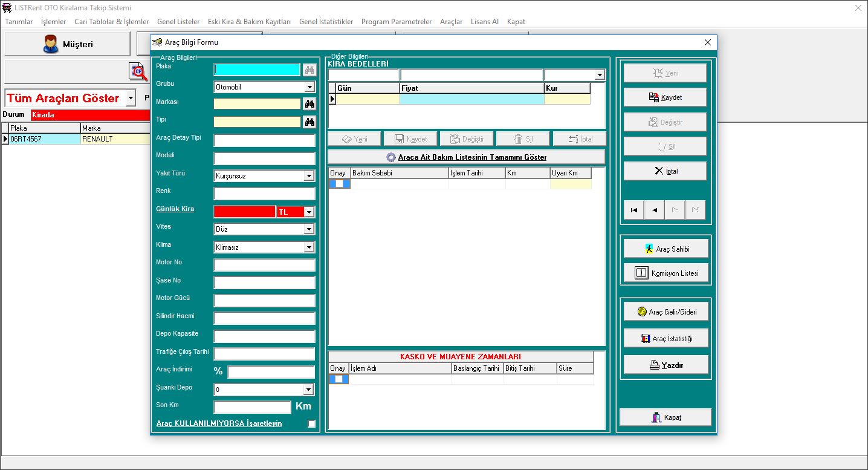Open Komisyon Listesi

point(666,273)
